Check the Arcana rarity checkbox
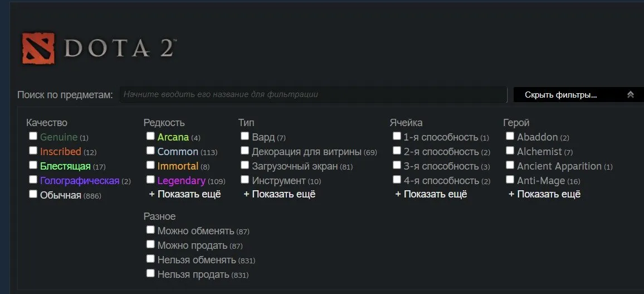This screenshot has width=644, height=294. pyautogui.click(x=150, y=136)
